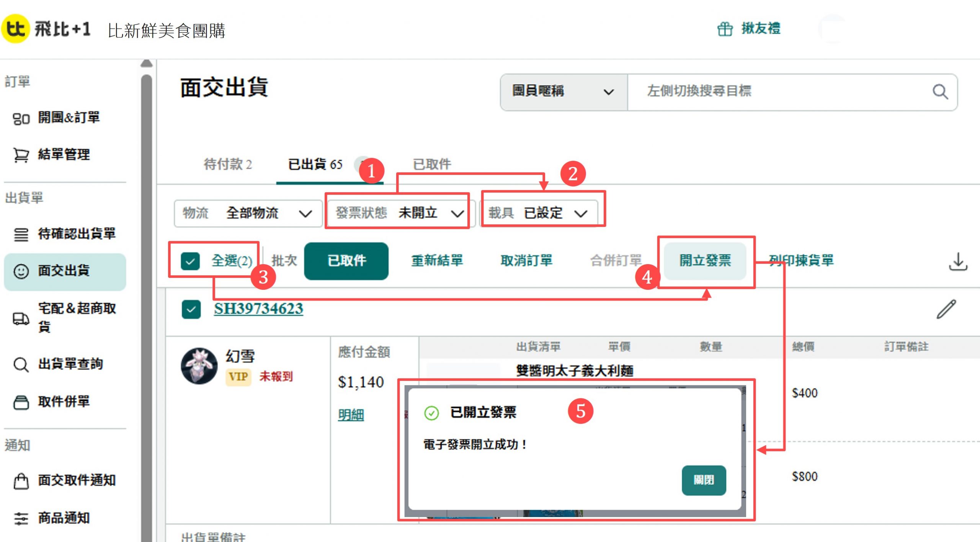Switch to the 已取件 tab
The height and width of the screenshot is (542, 980).
(432, 165)
